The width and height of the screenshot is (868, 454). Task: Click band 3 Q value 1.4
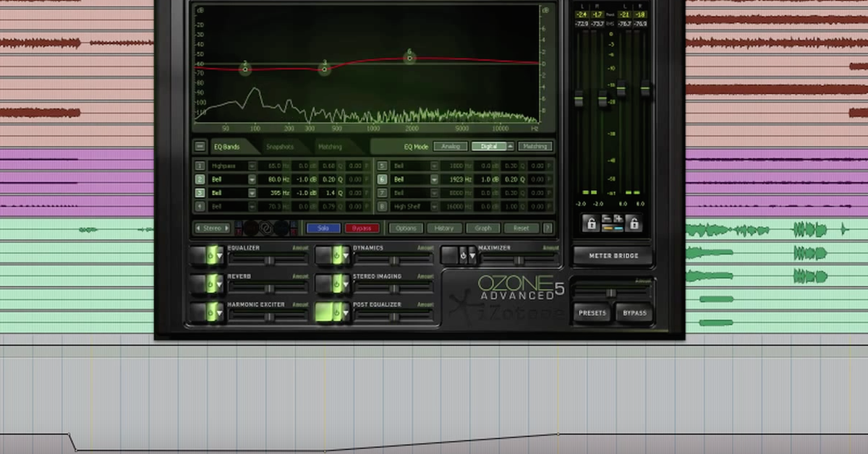pos(329,193)
